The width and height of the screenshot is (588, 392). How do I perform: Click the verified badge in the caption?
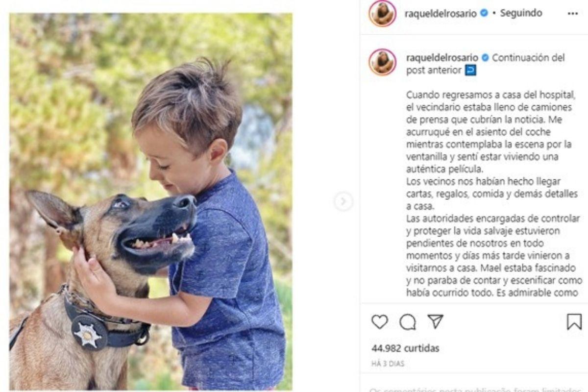(485, 58)
